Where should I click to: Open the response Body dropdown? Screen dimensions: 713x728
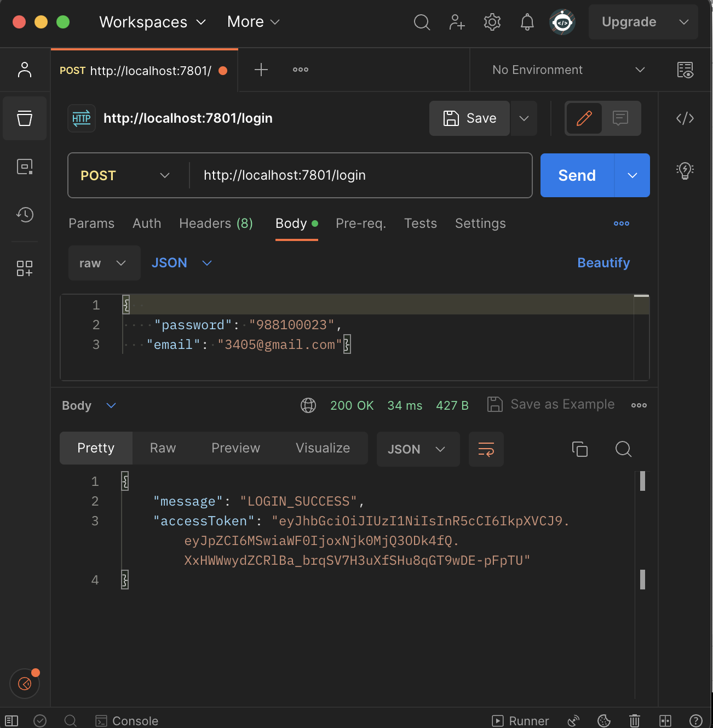click(x=89, y=405)
